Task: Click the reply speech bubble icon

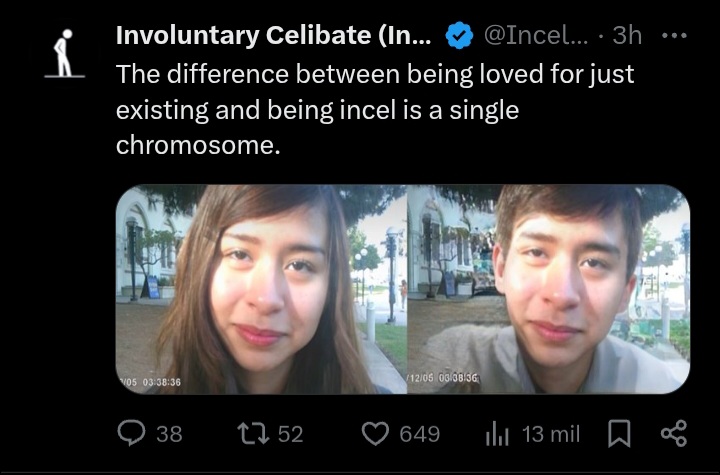Action: pyautogui.click(x=132, y=433)
